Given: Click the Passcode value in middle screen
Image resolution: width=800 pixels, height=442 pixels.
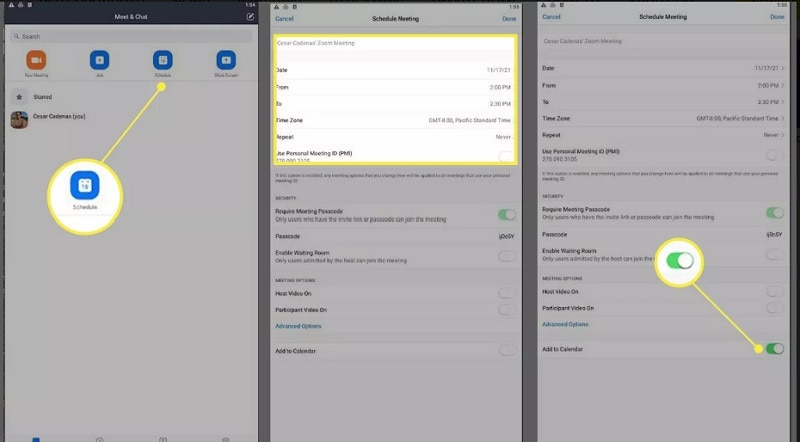Looking at the screenshot, I should point(507,236).
